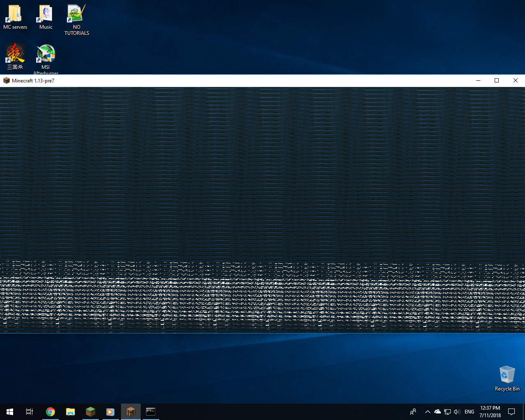The image size is (525, 420).
Task: Click the Minecraft grass block taskbar icon
Action: tap(90, 412)
